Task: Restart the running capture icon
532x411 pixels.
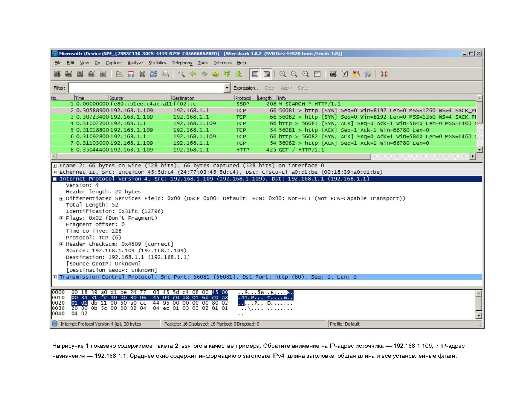Action: [103, 74]
